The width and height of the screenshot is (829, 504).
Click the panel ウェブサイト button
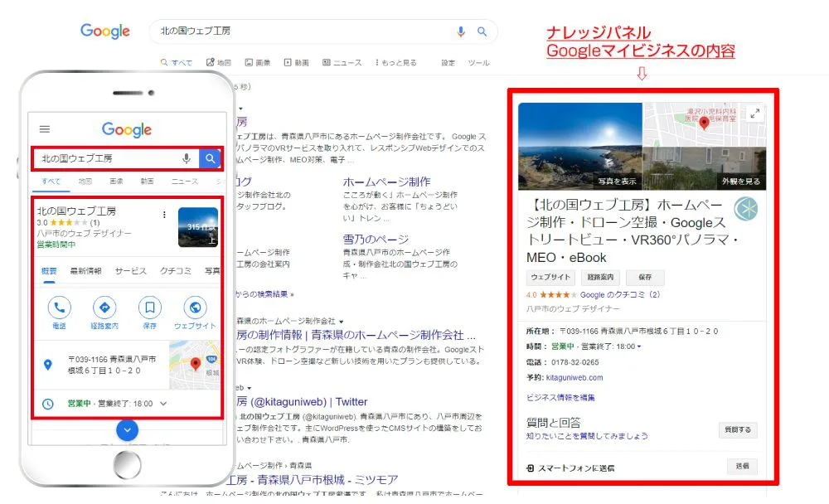click(551, 277)
